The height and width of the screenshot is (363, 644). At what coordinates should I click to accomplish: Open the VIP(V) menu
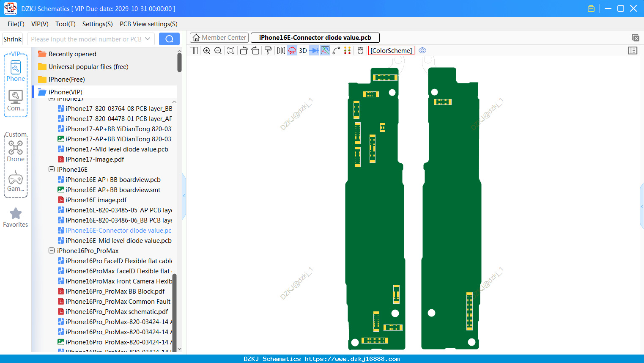(x=40, y=24)
